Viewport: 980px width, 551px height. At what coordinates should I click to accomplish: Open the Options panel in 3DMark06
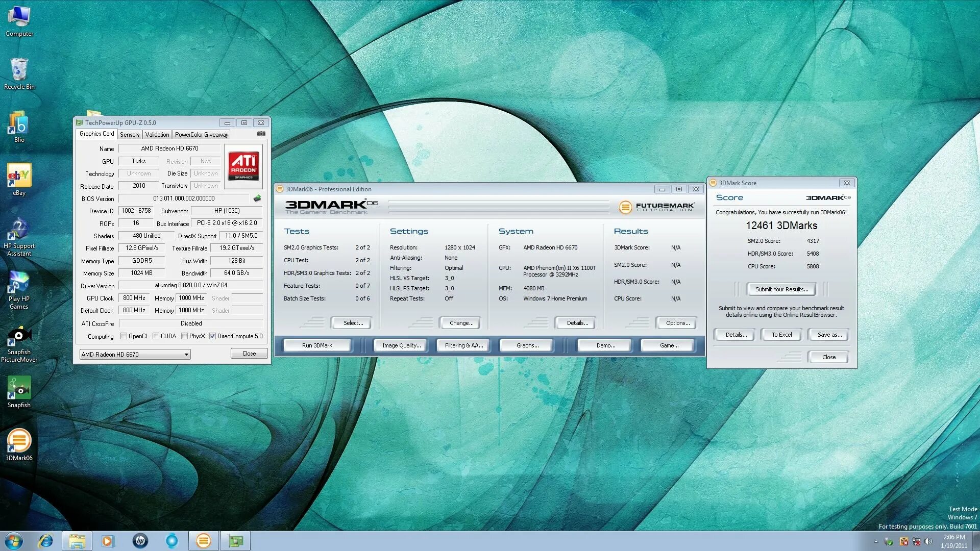(678, 323)
